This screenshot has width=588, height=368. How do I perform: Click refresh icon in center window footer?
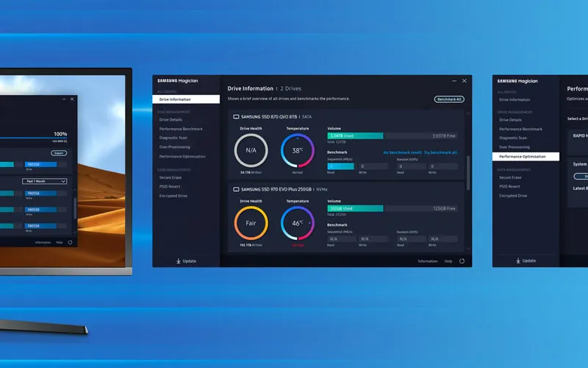[462, 261]
